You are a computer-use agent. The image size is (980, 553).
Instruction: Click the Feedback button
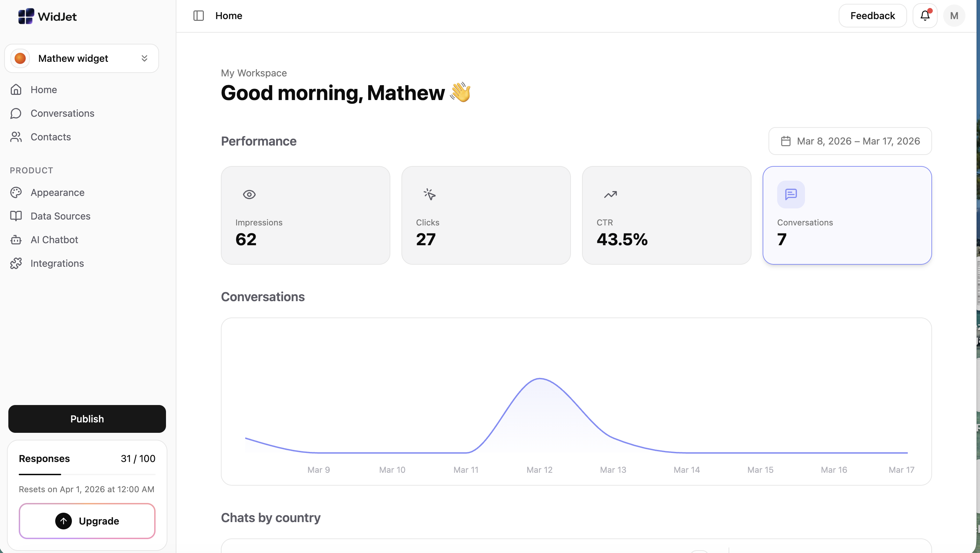point(872,16)
